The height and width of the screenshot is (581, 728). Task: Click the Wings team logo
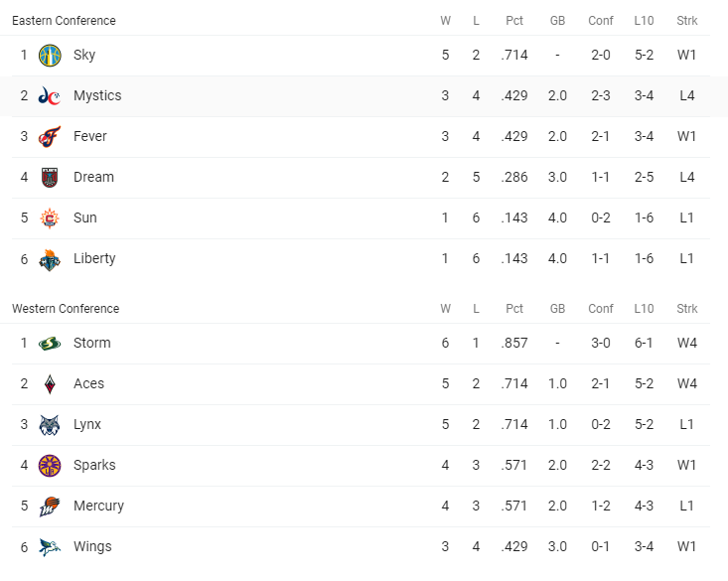point(50,547)
